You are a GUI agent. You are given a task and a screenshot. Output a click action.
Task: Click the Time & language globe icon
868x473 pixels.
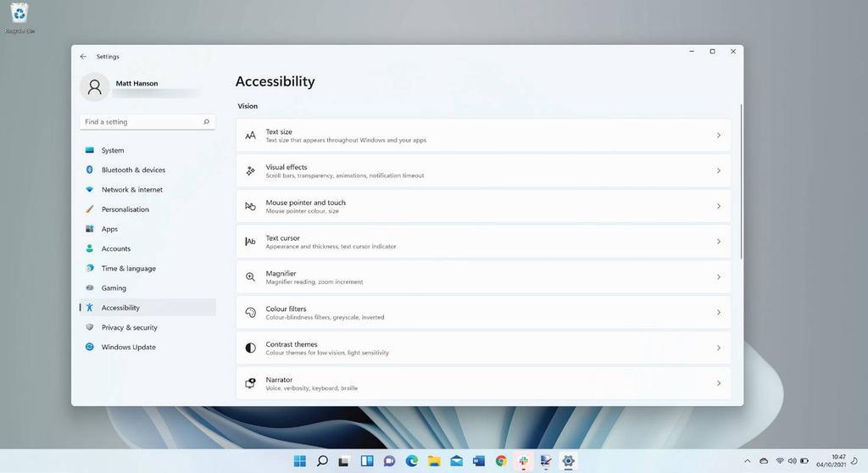[90, 268]
